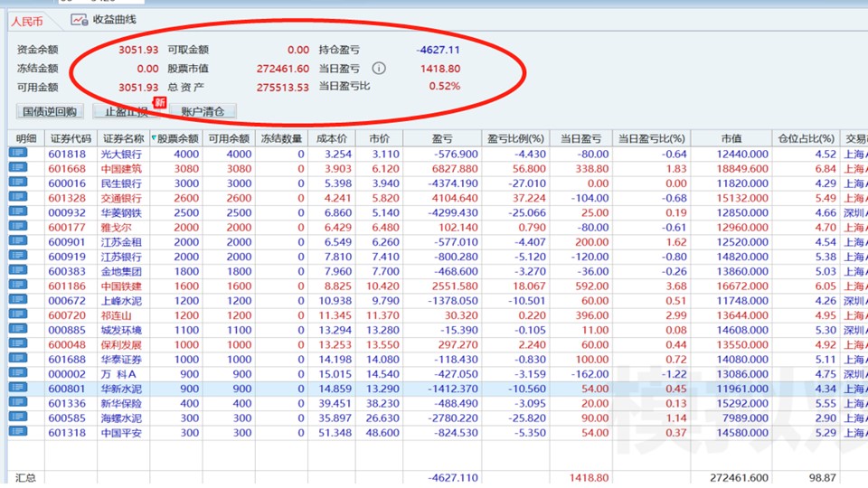This screenshot has width=868, height=488.
Task: Open detail icon for 华新水泥 row
Action: 18,389
